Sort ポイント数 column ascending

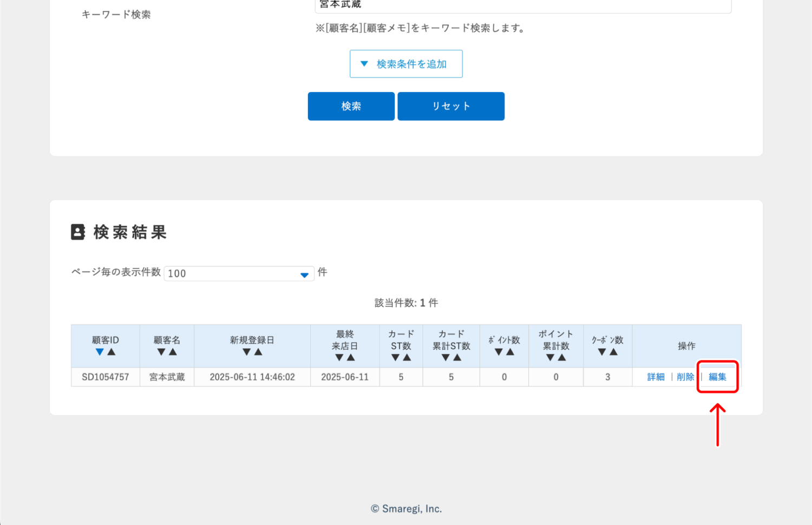(509, 351)
